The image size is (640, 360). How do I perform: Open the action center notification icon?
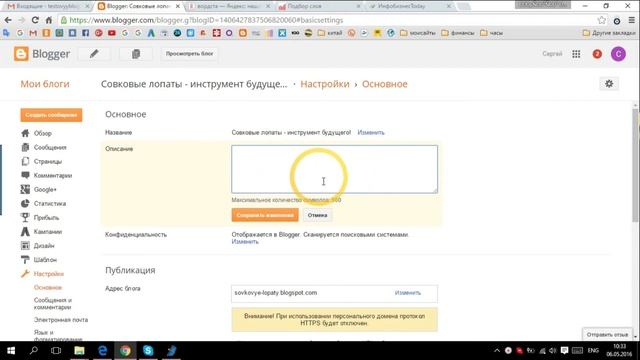[564, 351]
